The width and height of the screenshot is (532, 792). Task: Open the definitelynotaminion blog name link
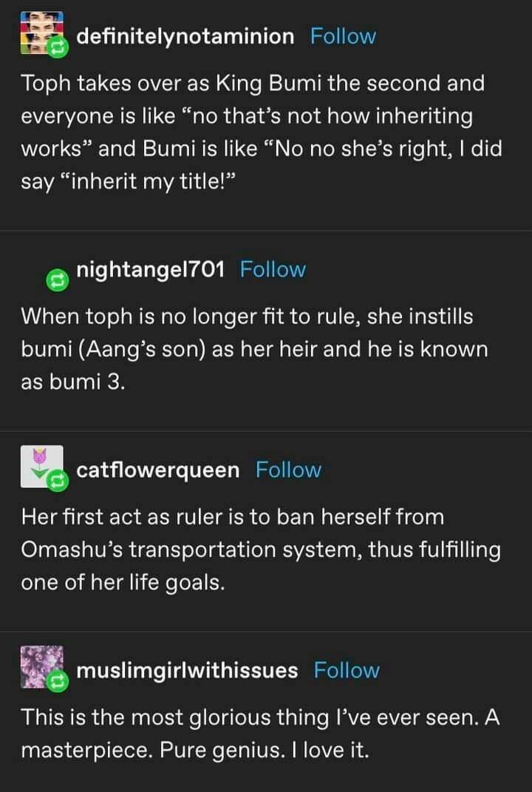point(185,36)
